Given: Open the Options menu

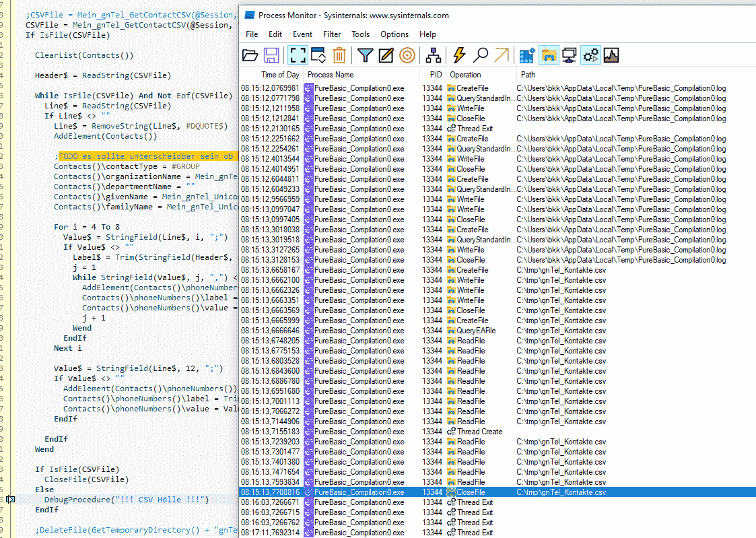Looking at the screenshot, I should coord(394,34).
